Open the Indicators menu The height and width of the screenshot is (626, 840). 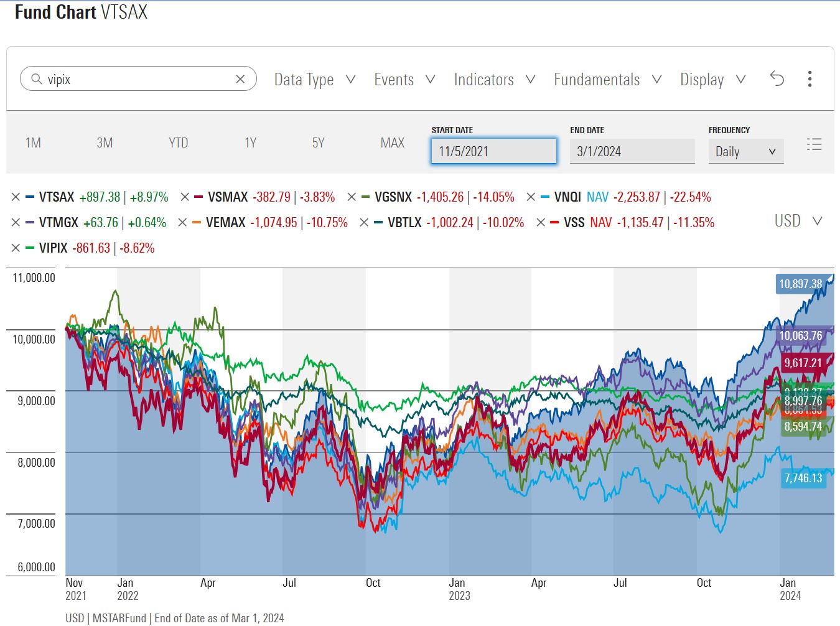click(495, 80)
